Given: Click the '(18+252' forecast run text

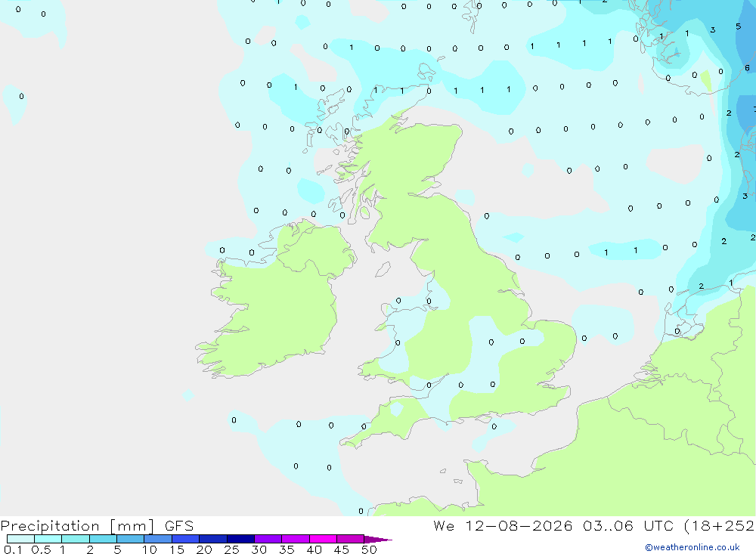Looking at the screenshot, I should pyautogui.click(x=719, y=526).
